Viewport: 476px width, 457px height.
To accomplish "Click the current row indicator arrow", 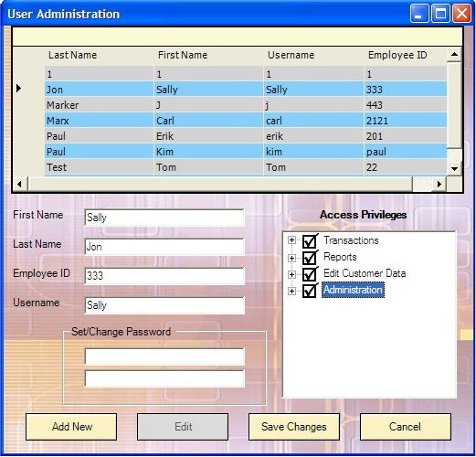I will click(18, 89).
